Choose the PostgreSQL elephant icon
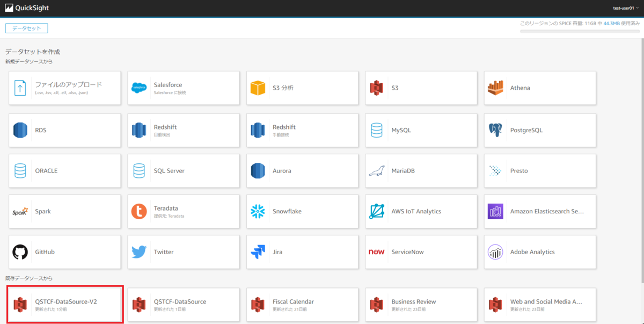This screenshot has width=644, height=324. tap(496, 129)
